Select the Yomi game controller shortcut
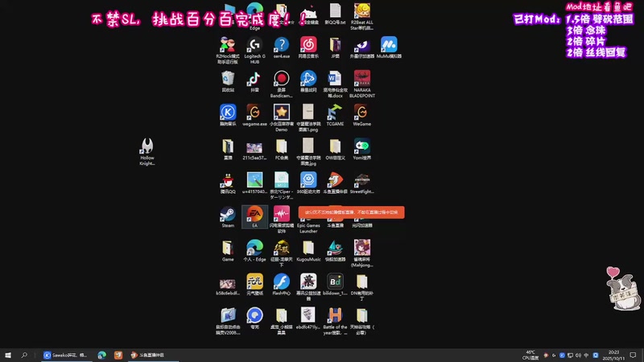 361,149
